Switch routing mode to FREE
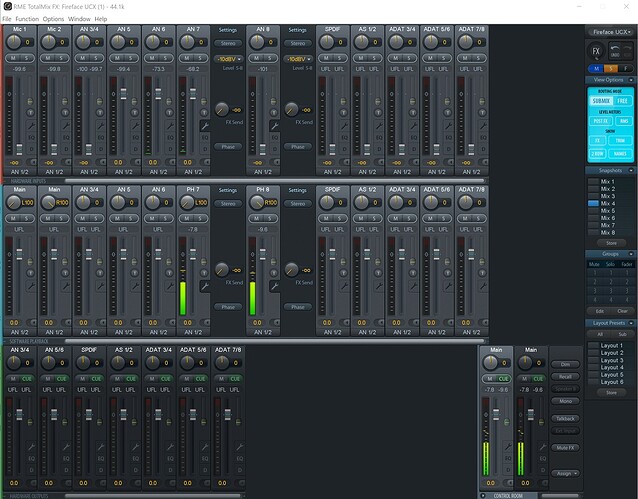Viewport: 638px width, 499px height. (x=622, y=101)
